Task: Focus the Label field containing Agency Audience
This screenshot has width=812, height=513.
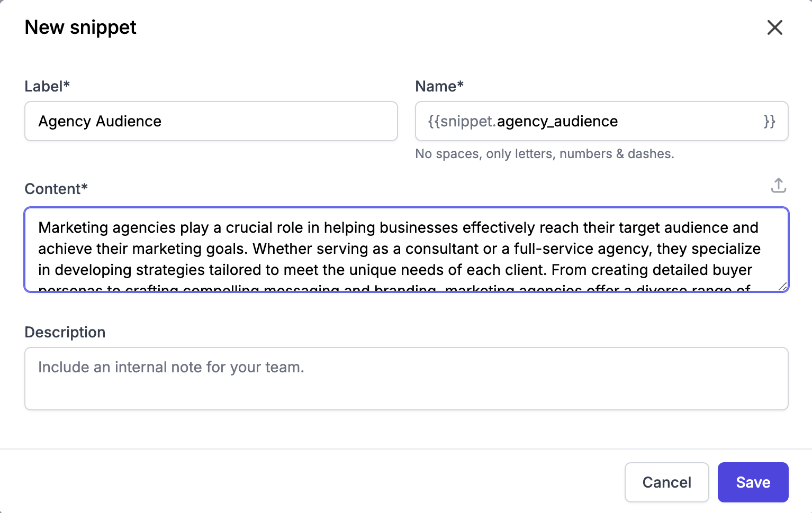Action: coord(211,122)
